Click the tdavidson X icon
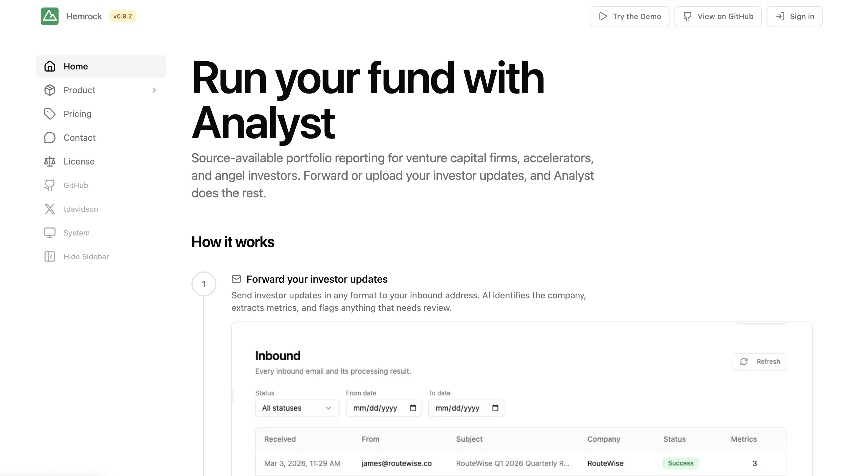Viewport: 868px width, 476px height. 49,209
